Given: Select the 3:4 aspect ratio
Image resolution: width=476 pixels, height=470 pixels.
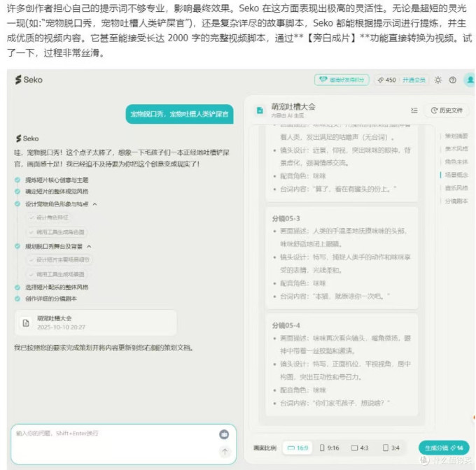Looking at the screenshot, I should point(391,448).
